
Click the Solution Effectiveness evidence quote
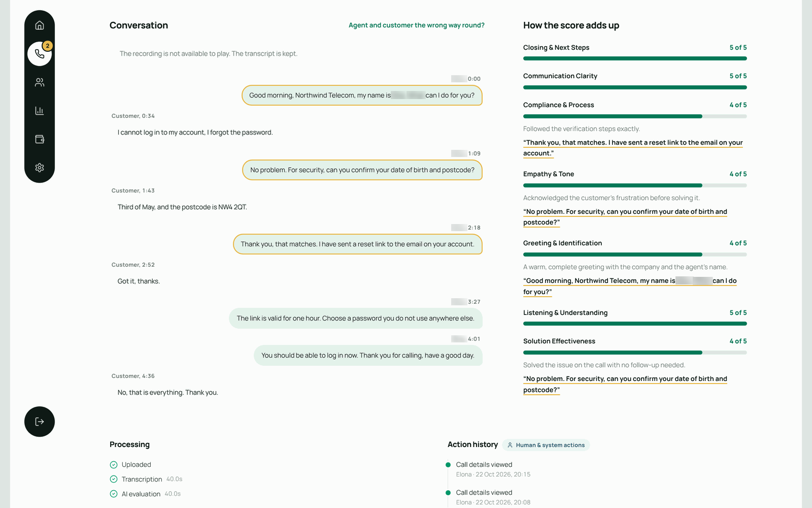tap(625, 384)
